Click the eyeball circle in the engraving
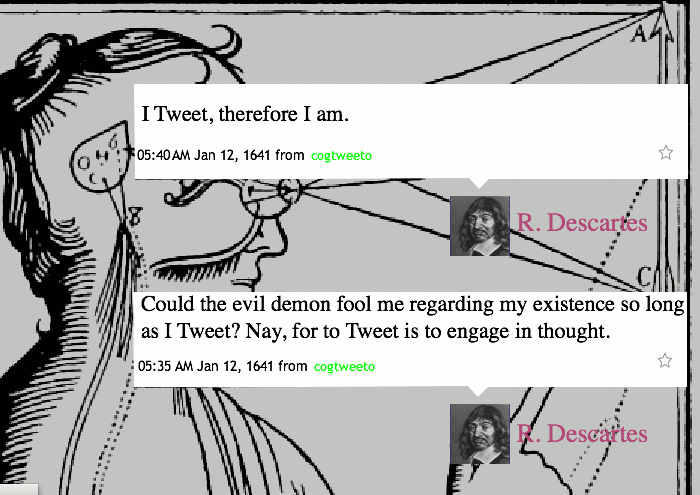The image size is (700, 495). click(286, 191)
